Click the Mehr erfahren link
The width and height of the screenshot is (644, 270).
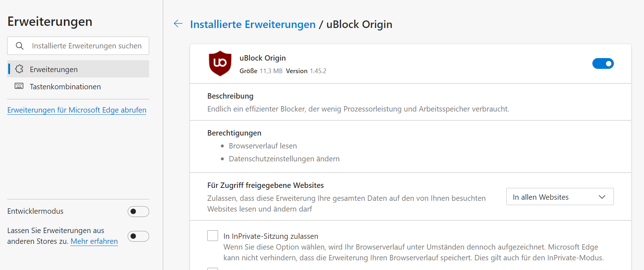[94, 241]
